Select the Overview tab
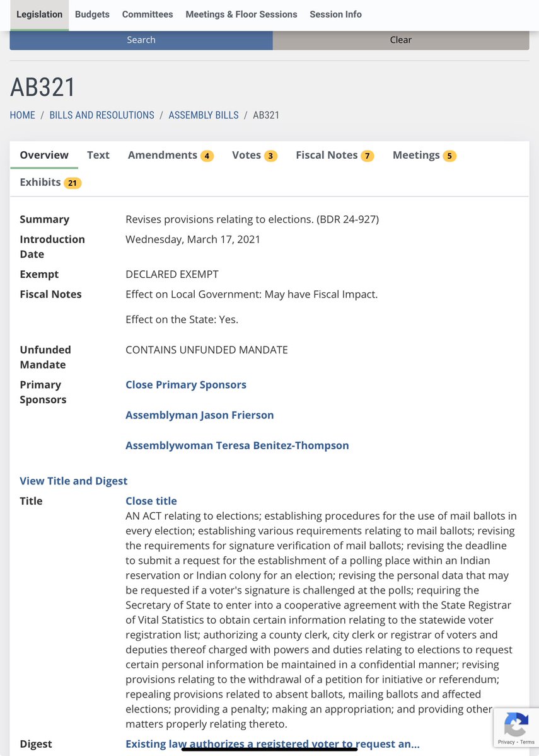Image resolution: width=539 pixels, height=756 pixels. pyautogui.click(x=44, y=155)
